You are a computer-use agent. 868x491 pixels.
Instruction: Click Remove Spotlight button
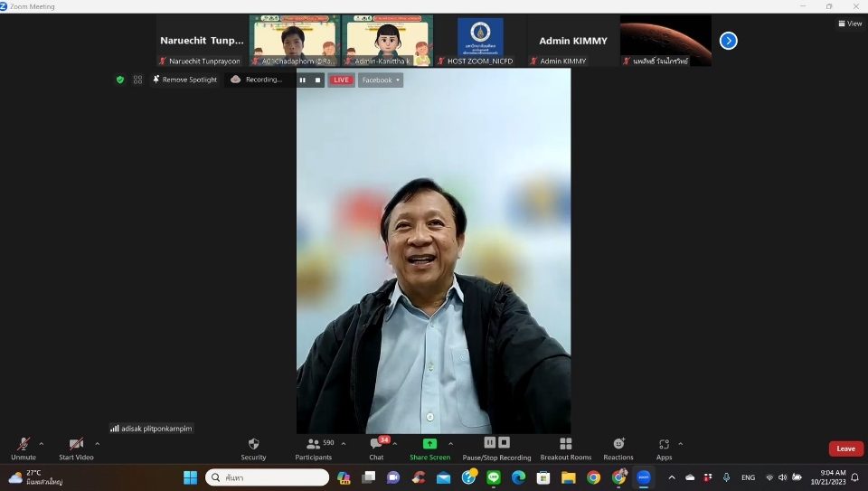[x=184, y=80]
